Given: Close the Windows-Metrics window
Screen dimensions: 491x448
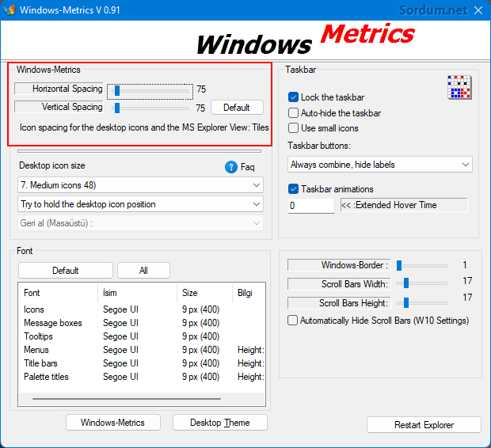Looking at the screenshot, I should [x=478, y=10].
